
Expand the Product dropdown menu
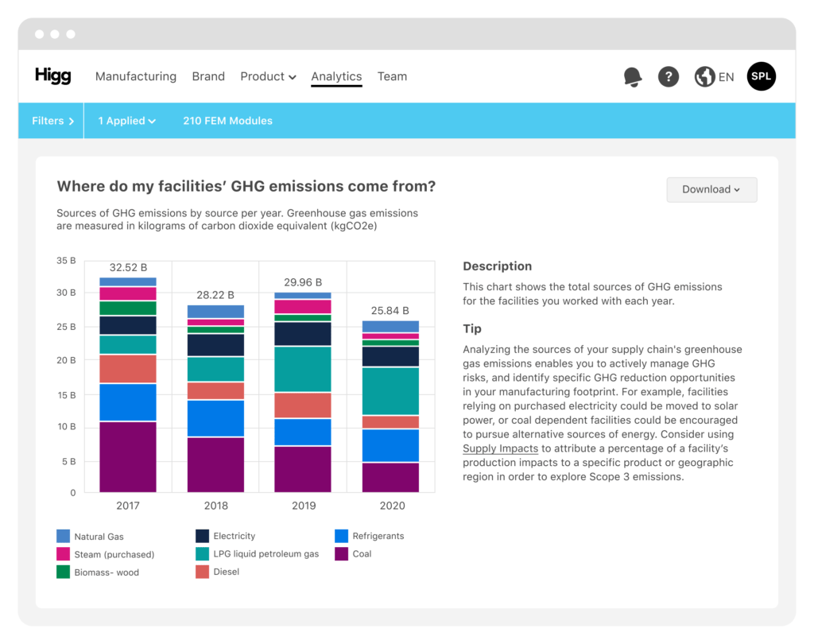pyautogui.click(x=268, y=76)
